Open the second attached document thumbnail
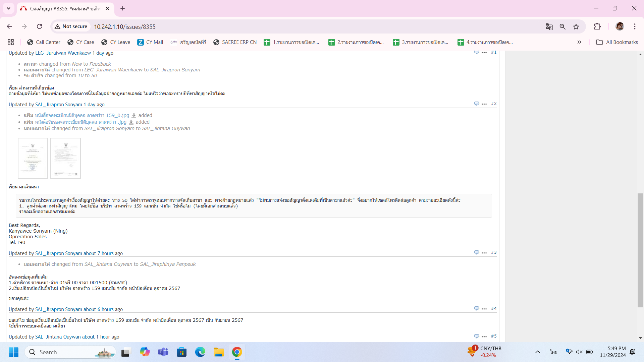This screenshot has height=362, width=644. [65, 158]
